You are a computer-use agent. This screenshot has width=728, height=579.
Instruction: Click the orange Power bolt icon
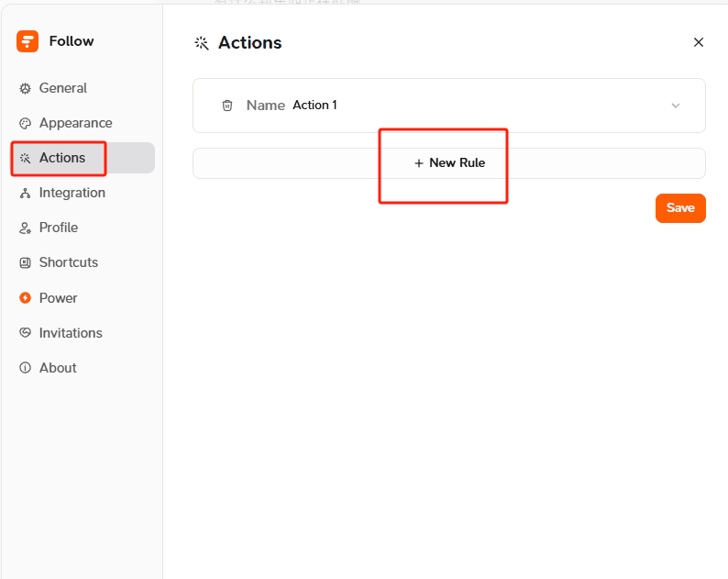pyautogui.click(x=25, y=298)
